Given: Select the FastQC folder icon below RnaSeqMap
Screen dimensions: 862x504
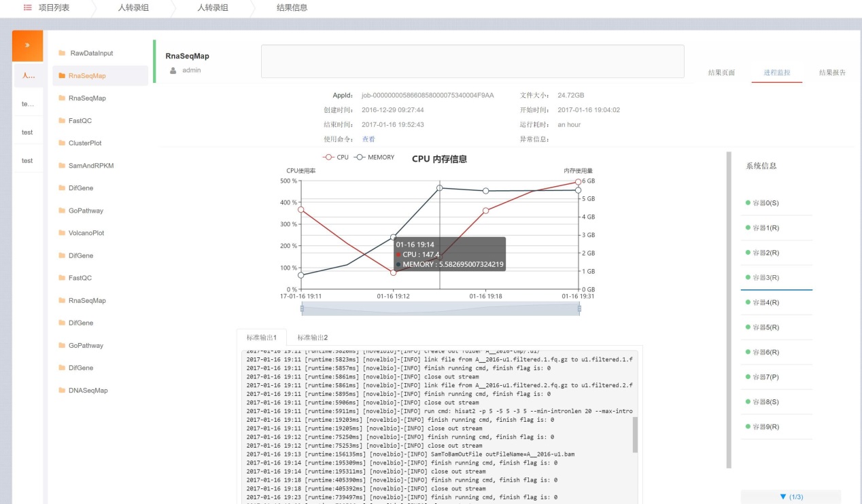Looking at the screenshot, I should (x=62, y=121).
